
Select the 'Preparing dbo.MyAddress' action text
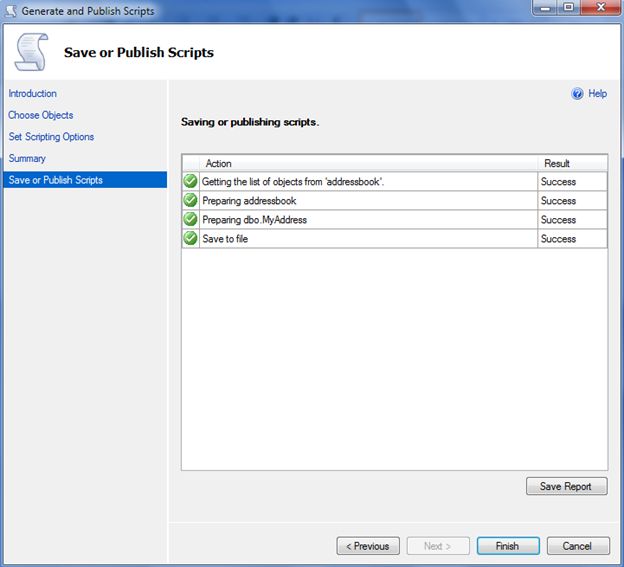click(254, 220)
